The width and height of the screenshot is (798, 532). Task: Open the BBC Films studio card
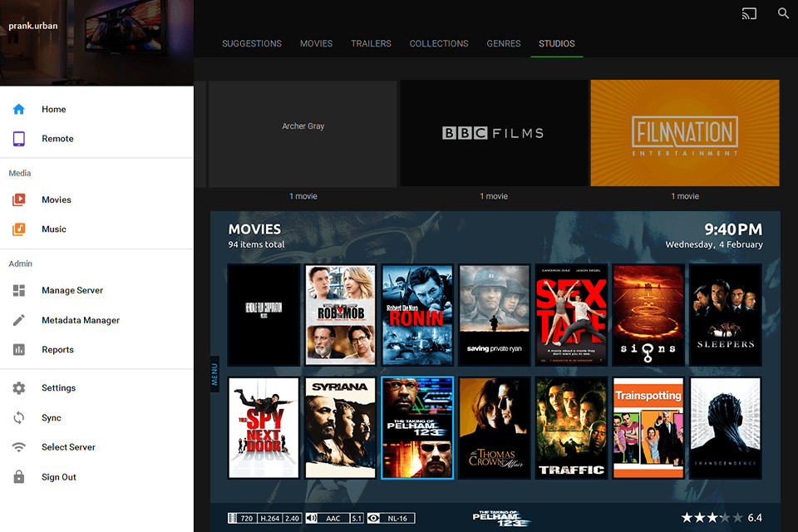pos(493,133)
